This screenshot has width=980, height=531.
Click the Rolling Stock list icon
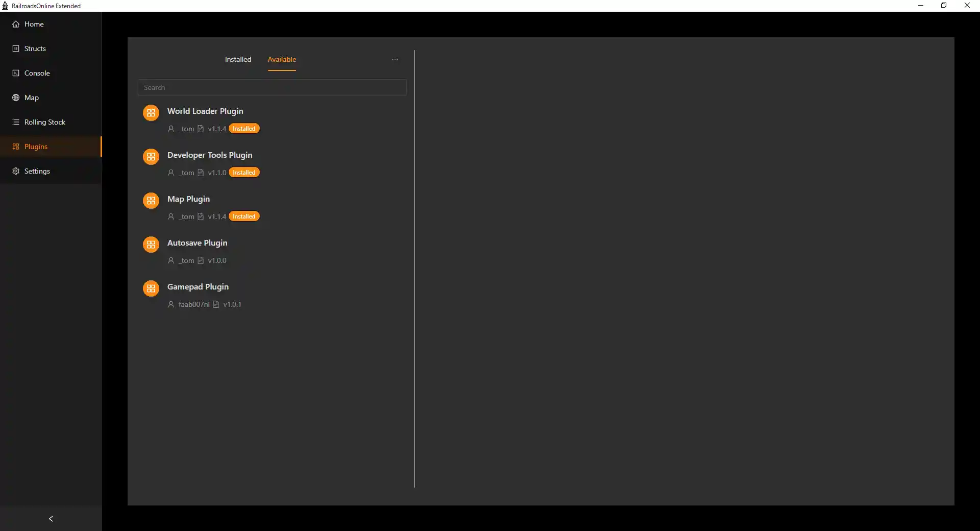click(x=16, y=122)
